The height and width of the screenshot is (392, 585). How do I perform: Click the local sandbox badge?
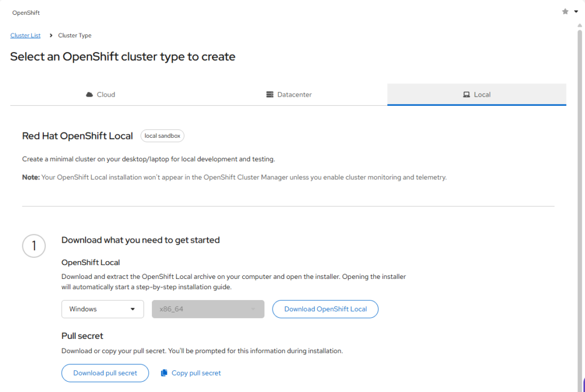coord(162,136)
